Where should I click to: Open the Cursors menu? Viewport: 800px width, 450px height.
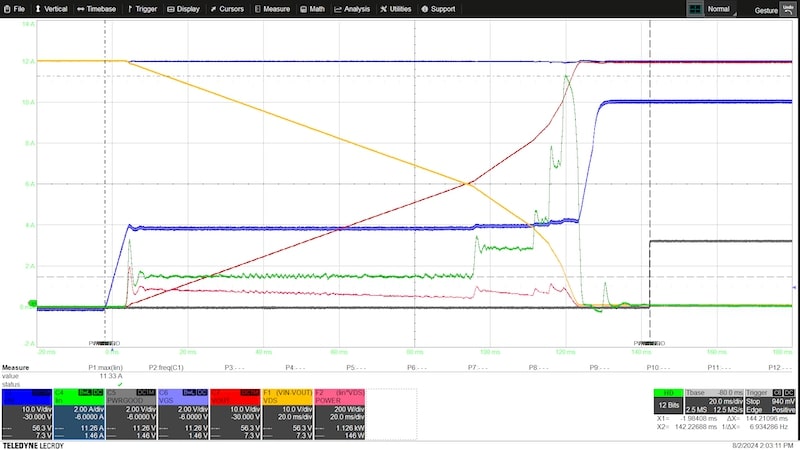click(227, 9)
